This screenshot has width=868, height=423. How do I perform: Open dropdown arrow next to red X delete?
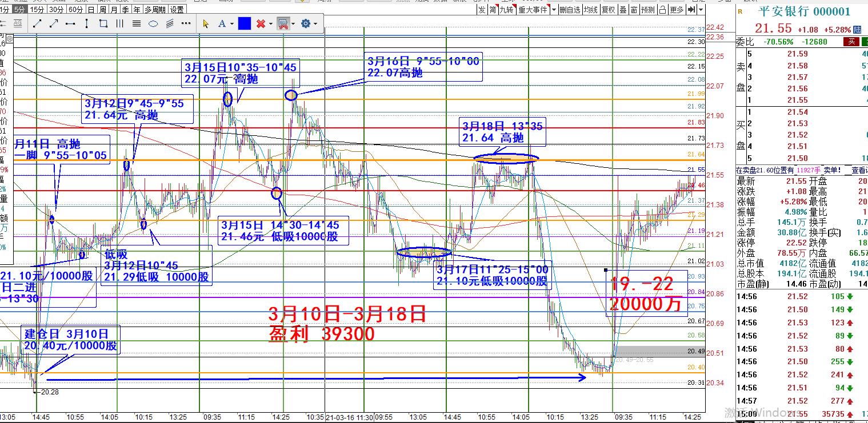pos(270,23)
